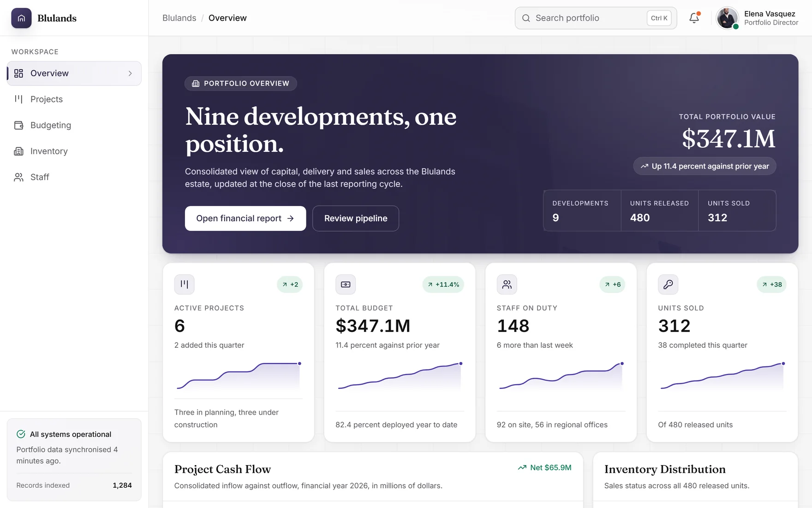Focus the Search portfolio field
This screenshot has width=812, height=508.
596,18
